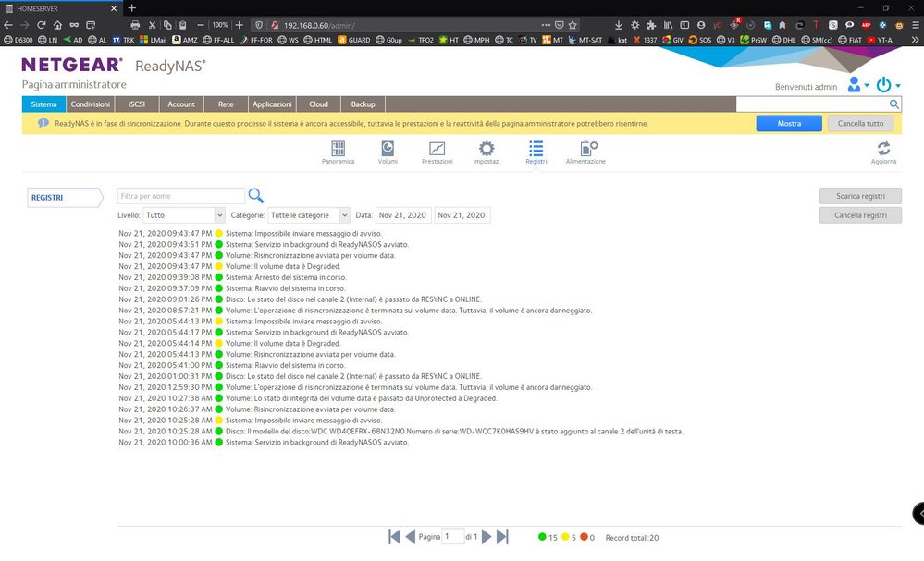Switch to the Backup tab
This screenshot has width=924, height=561.
click(x=363, y=104)
